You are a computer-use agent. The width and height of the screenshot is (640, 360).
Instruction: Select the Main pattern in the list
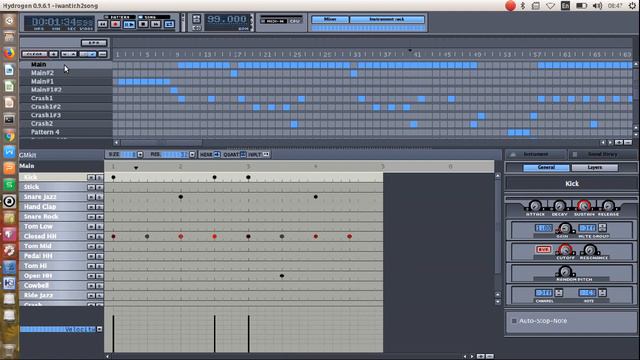point(66,64)
